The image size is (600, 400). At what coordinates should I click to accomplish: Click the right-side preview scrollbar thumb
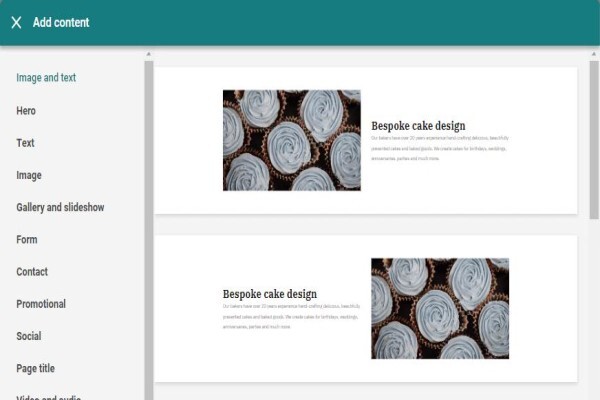click(594, 140)
